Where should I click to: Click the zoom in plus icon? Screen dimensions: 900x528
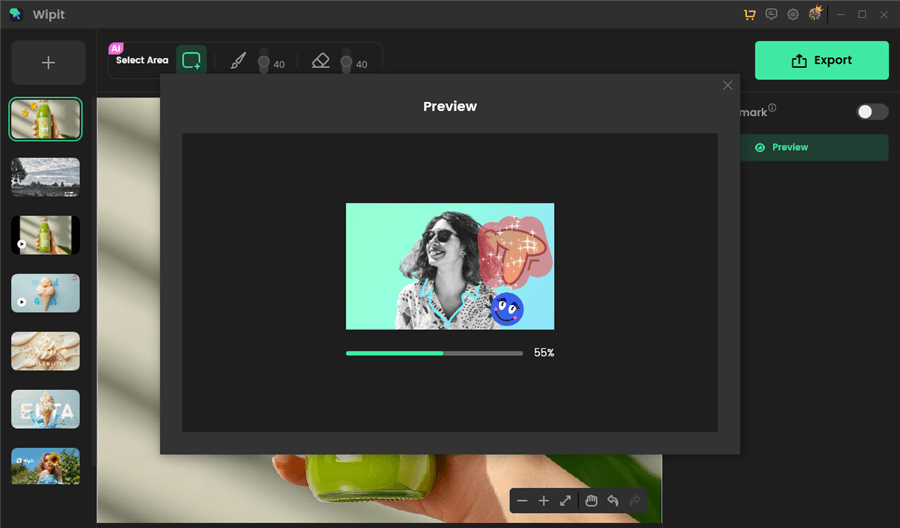tap(544, 501)
